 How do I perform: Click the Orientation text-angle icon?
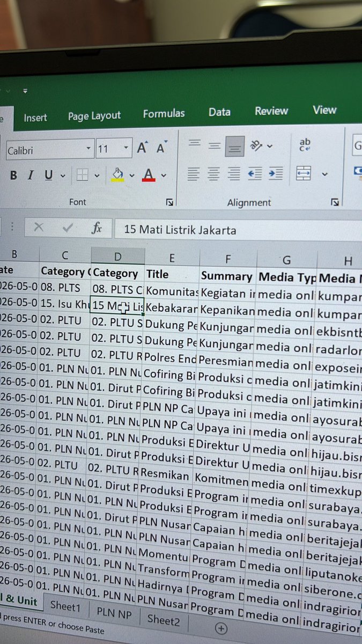pos(257,145)
